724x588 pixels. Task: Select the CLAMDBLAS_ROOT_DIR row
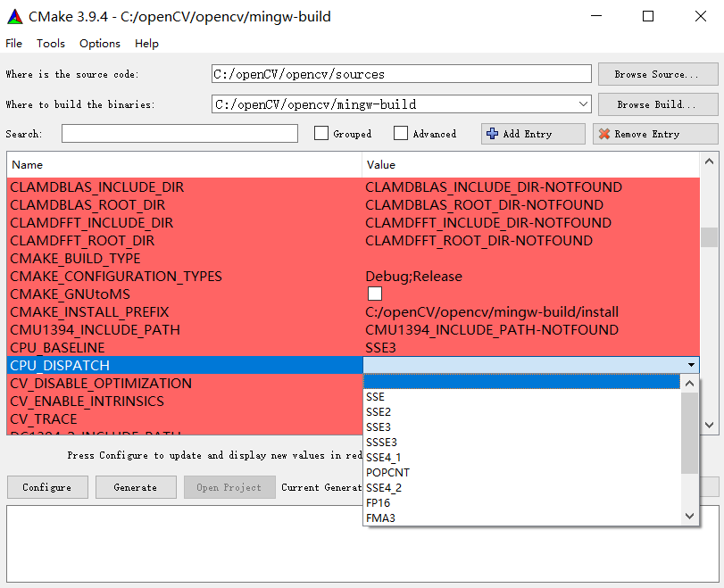coord(354,205)
